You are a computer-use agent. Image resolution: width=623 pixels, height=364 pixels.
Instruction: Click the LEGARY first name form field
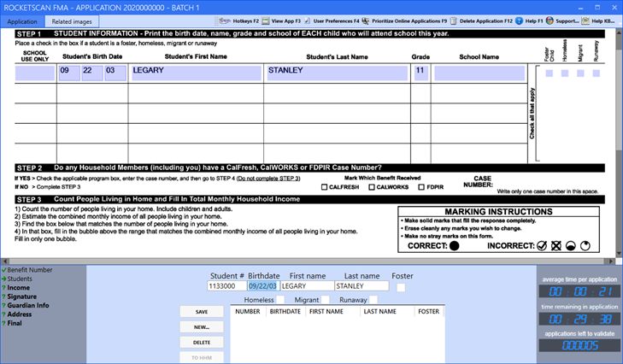coord(197,73)
